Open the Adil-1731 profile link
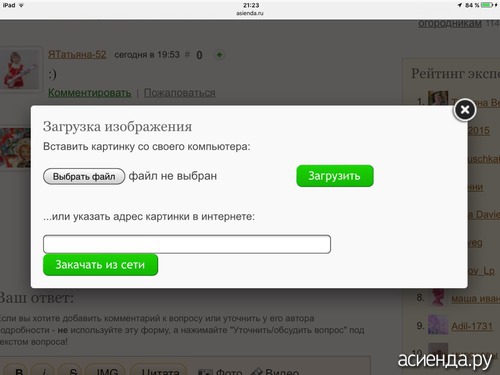This screenshot has height=375, width=500. [x=472, y=326]
